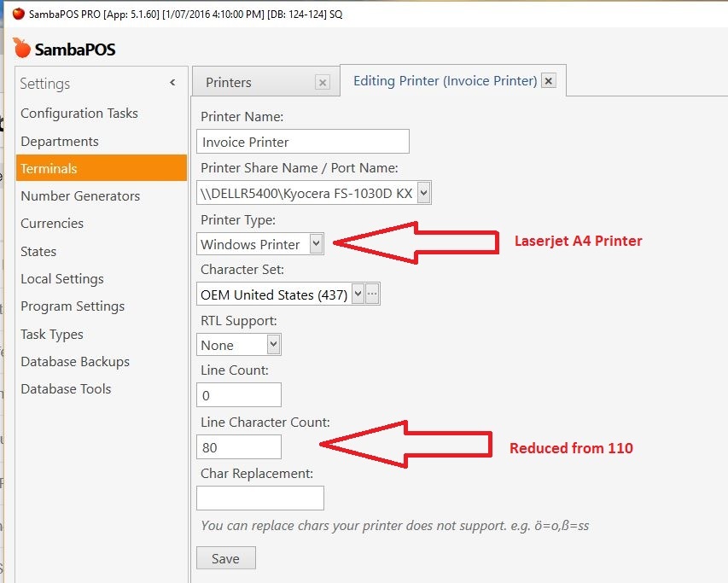Screen dimensions: 728x583
Task: Expand Printer Share Name dropdown
Action: [423, 192]
